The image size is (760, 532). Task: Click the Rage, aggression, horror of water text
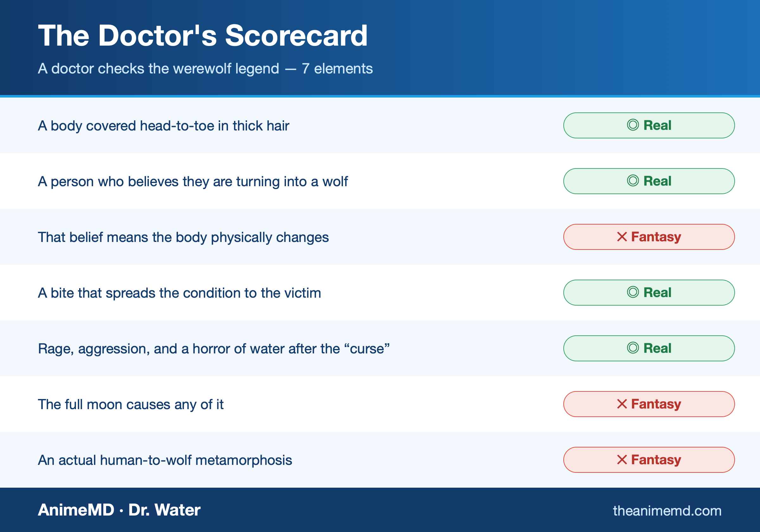tap(213, 349)
